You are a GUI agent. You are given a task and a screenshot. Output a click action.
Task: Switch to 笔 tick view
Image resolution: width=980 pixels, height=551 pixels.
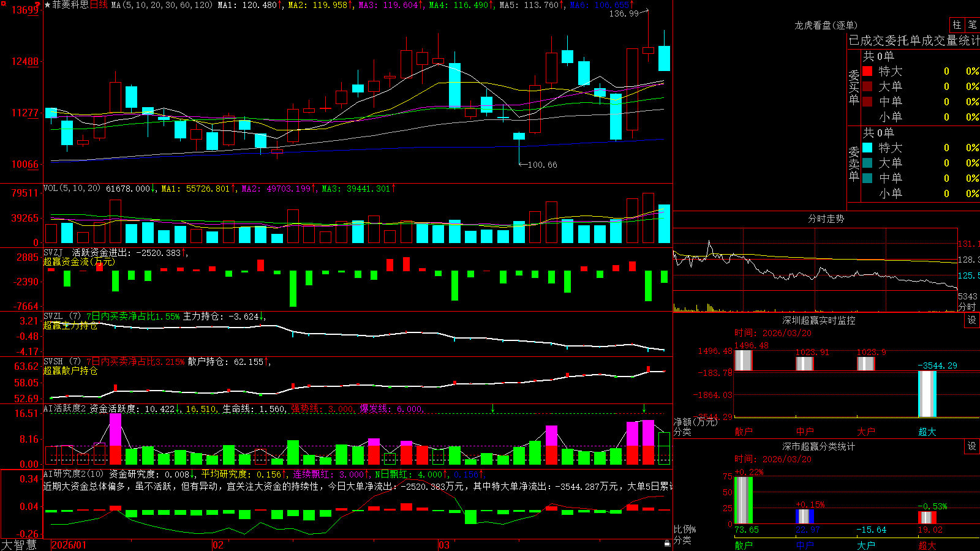972,24
